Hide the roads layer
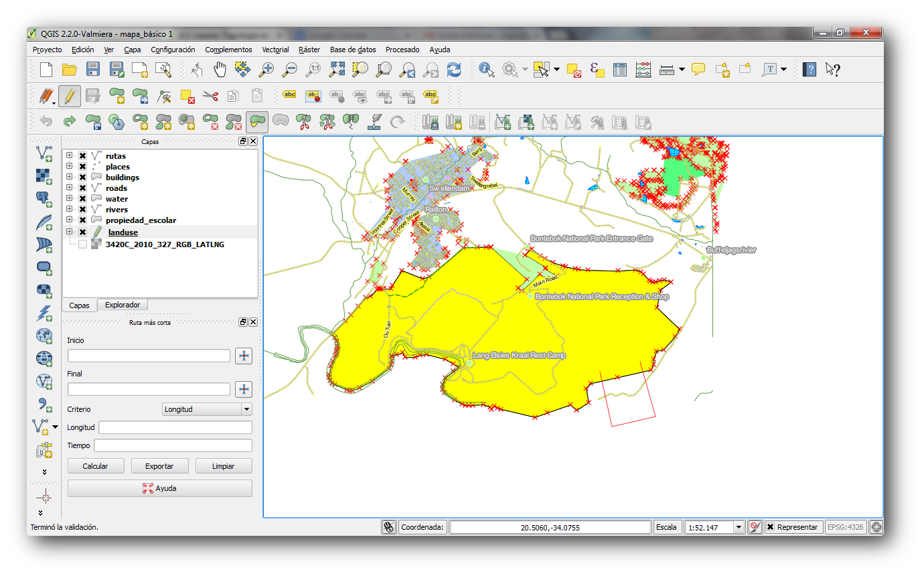The width and height of the screenshot is (924, 576). click(82, 188)
